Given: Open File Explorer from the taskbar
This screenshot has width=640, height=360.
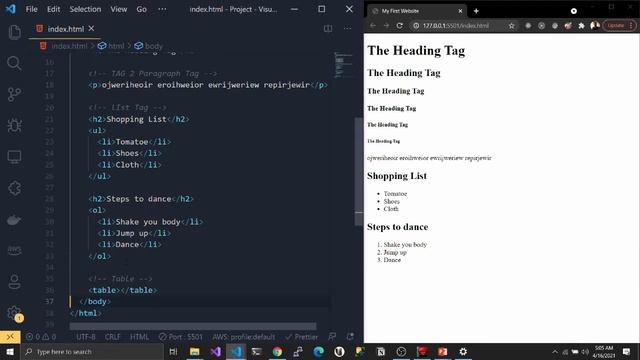Looking at the screenshot, I should pyautogui.click(x=195, y=351).
